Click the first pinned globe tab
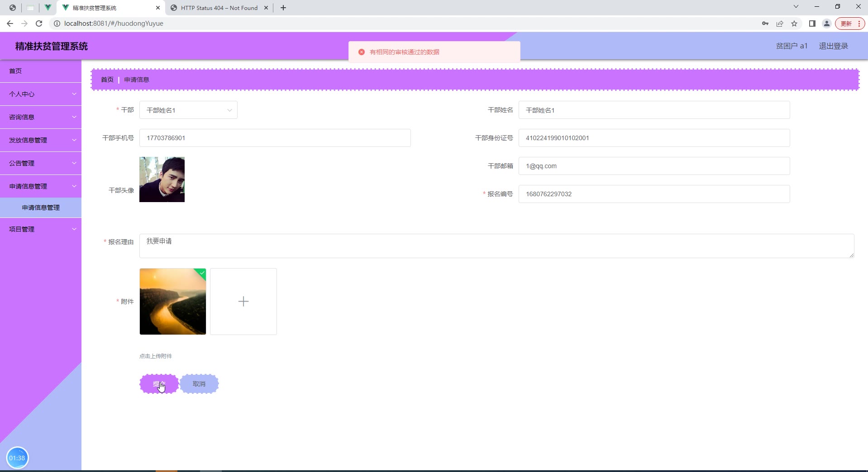This screenshot has width=868, height=472. [13, 8]
